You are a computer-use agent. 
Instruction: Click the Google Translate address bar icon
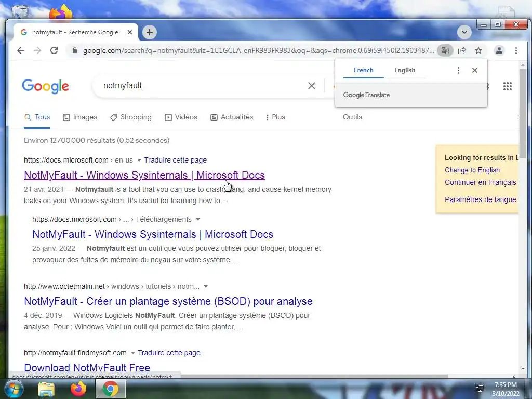pyautogui.click(x=445, y=50)
